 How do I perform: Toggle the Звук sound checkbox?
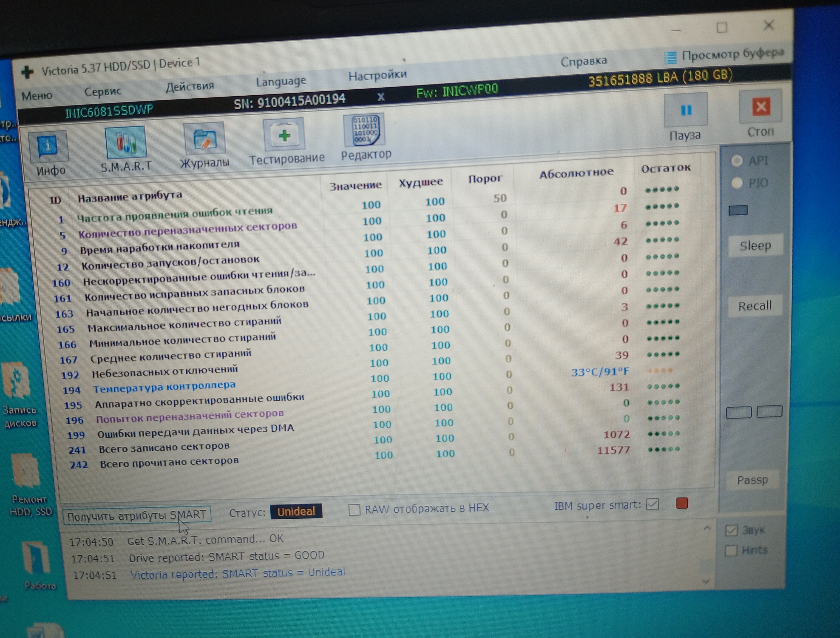coord(731,530)
